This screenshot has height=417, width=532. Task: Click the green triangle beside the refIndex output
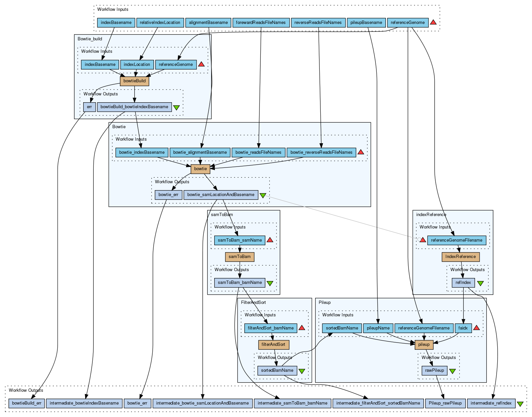[x=480, y=283]
